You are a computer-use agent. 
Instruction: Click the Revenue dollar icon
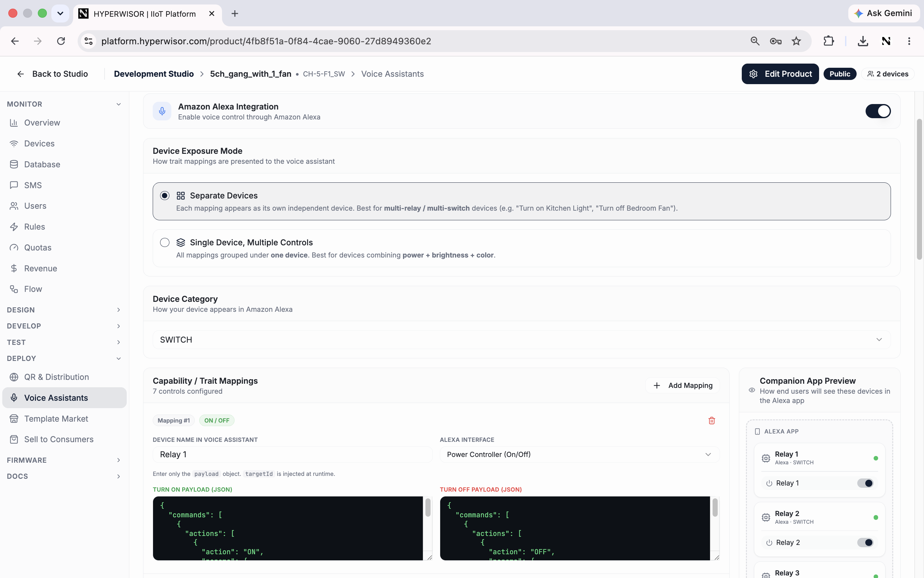coord(14,268)
